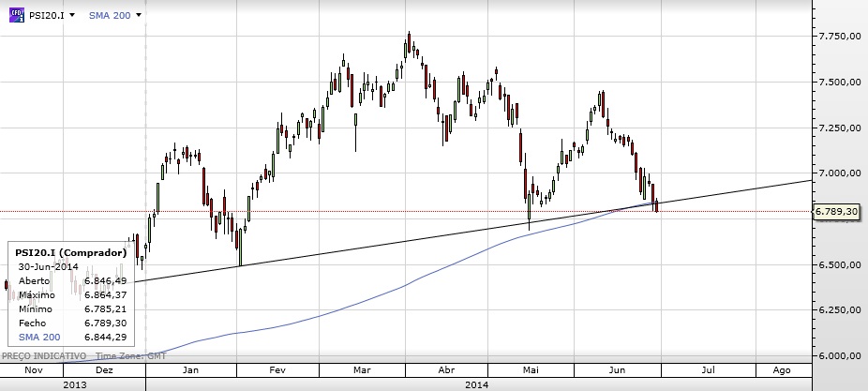Click the Abr month label on time axis
The height and width of the screenshot is (391, 868).
point(446,370)
